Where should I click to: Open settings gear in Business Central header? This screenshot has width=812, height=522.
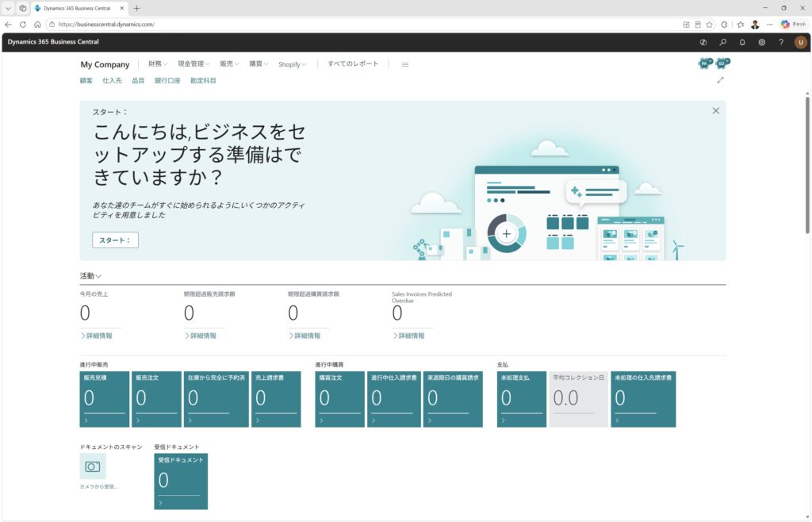point(762,43)
